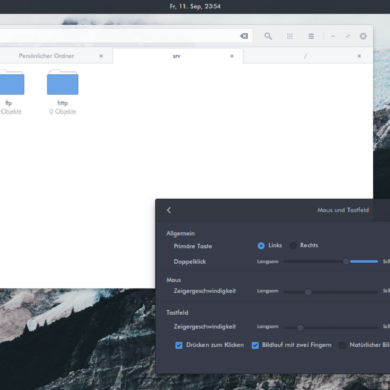The height and width of the screenshot is (390, 390).
Task: Click the Primäre Taste label
Action: click(193, 246)
